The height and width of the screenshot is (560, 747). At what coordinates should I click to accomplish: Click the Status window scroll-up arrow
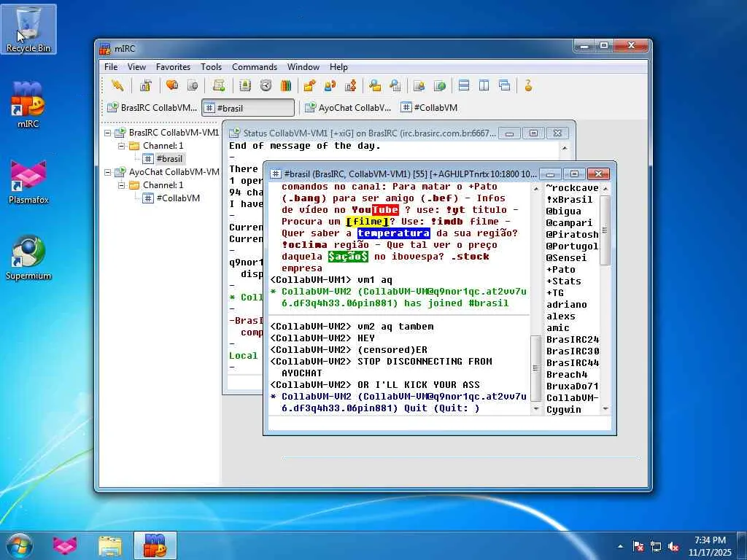[565, 148]
